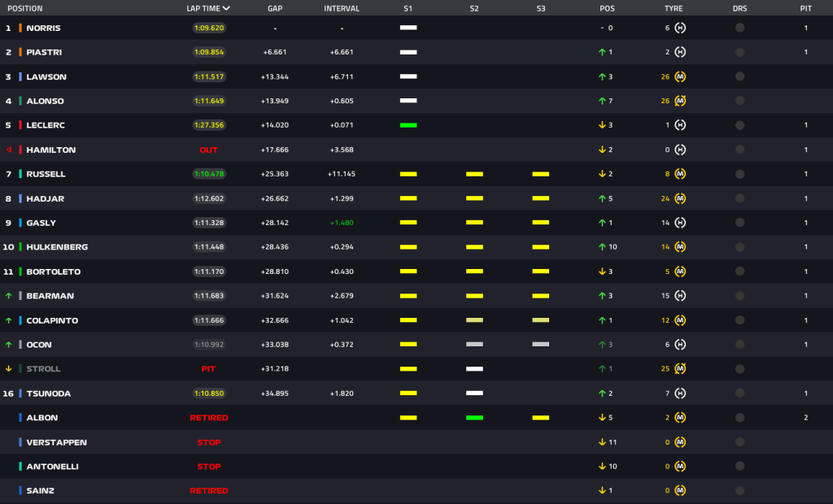This screenshot has width=833, height=504.
Task: Click the PIT column header
Action: tap(806, 8)
